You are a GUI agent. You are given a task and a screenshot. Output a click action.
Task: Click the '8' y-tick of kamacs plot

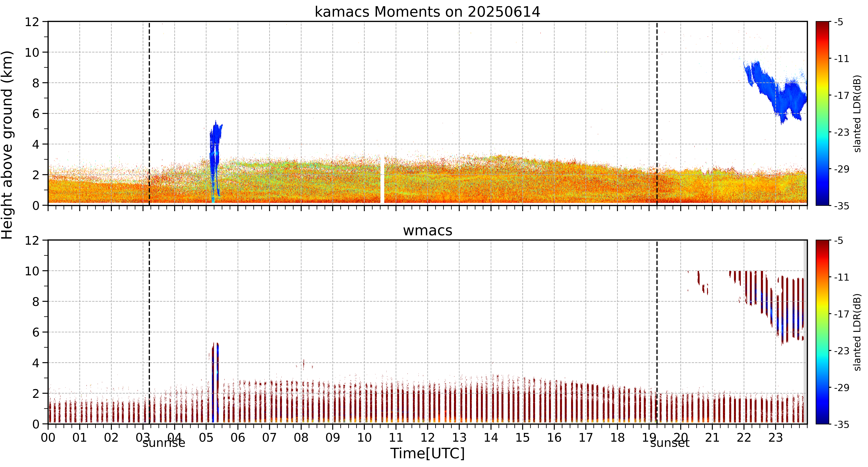tap(36, 83)
